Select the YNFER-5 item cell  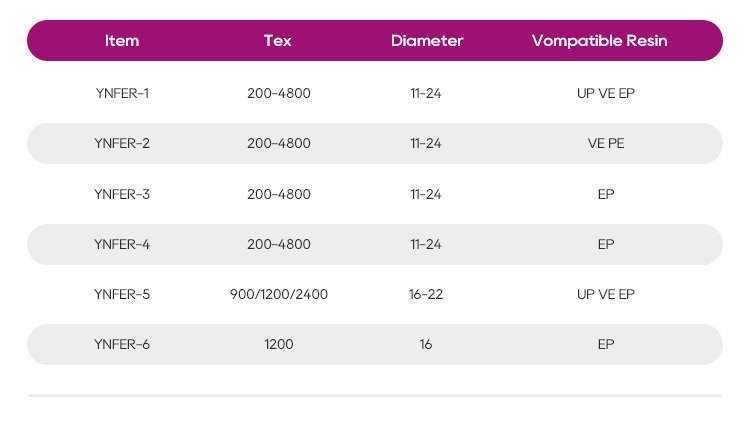click(122, 294)
